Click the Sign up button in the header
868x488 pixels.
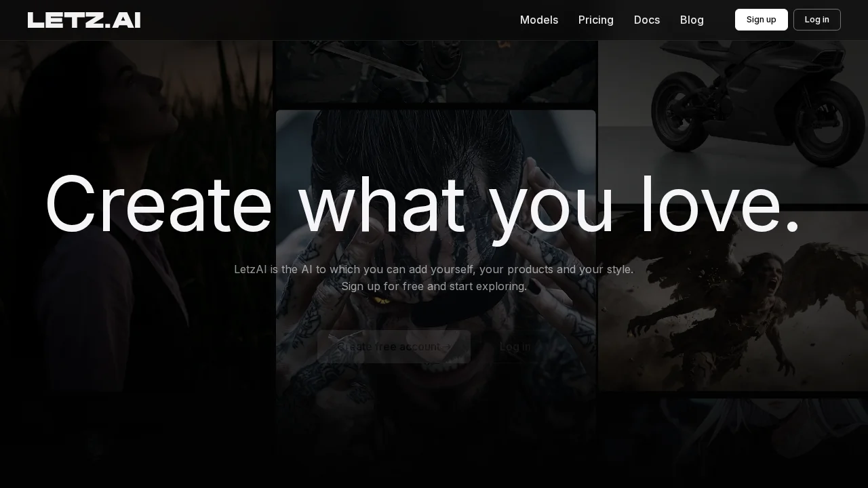point(761,20)
